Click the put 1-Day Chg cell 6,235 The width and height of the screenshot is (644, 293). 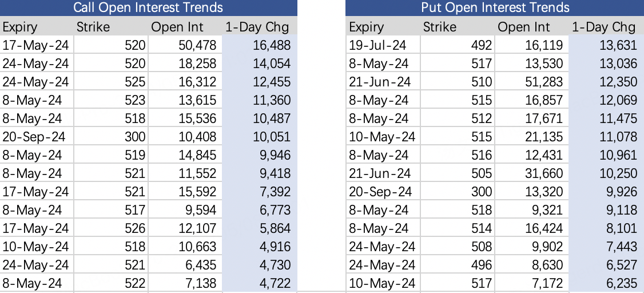pyautogui.click(x=606, y=283)
